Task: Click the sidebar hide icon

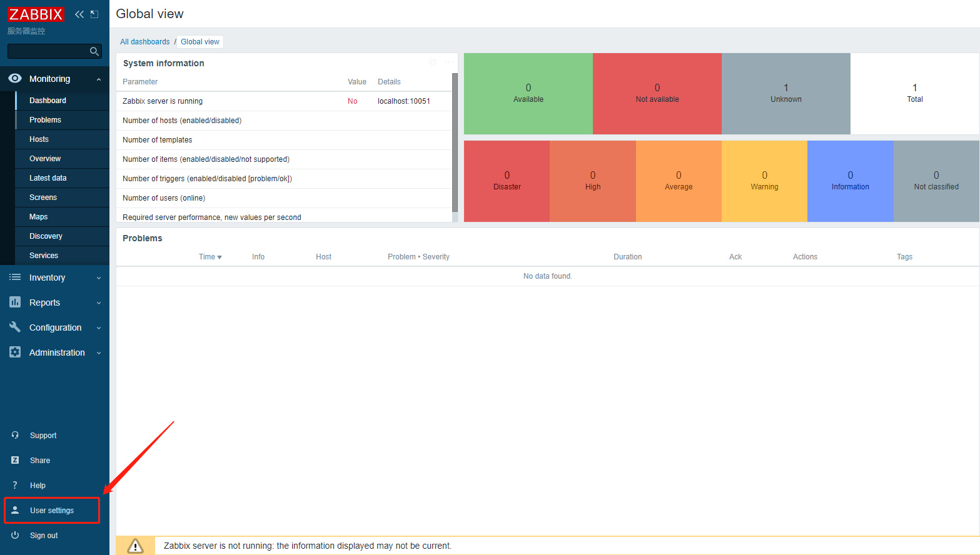Action: tap(94, 14)
